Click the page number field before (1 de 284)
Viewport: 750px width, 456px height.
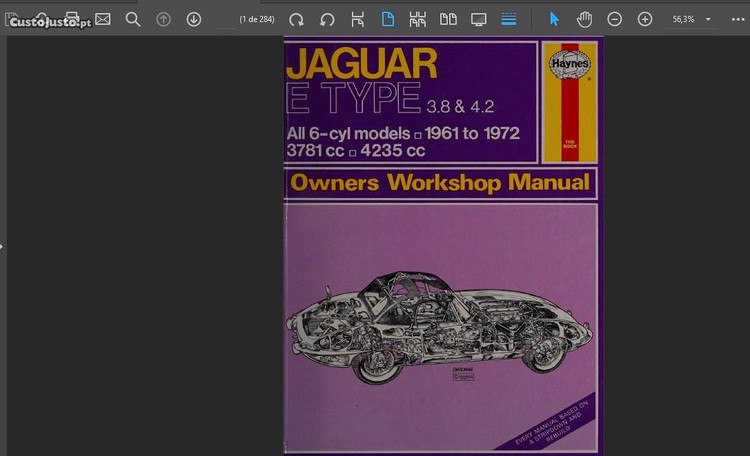[x=225, y=19]
